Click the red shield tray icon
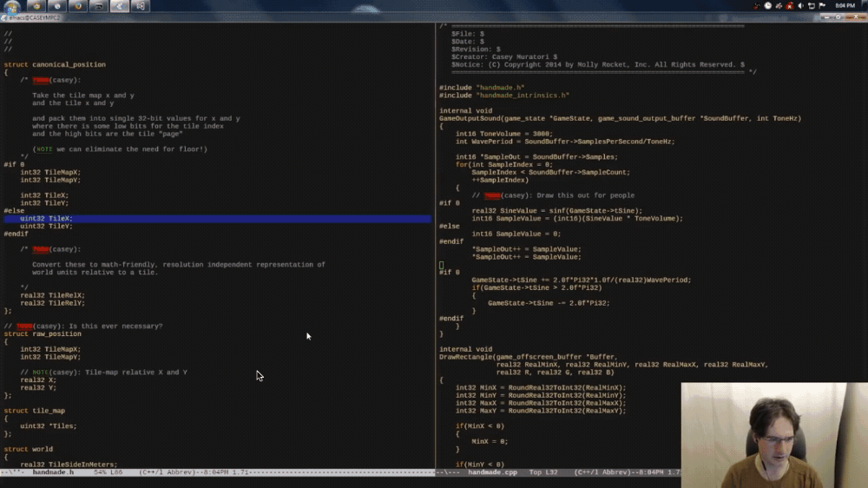The image size is (868, 488). coord(790,6)
